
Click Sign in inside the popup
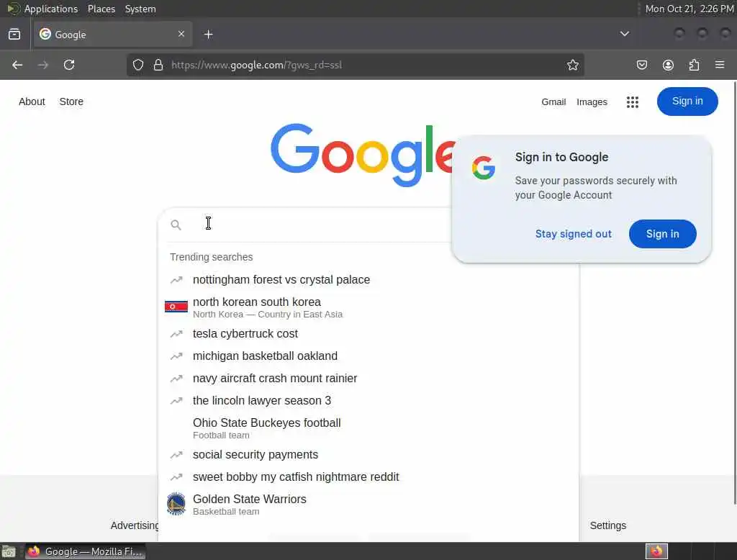pyautogui.click(x=662, y=234)
